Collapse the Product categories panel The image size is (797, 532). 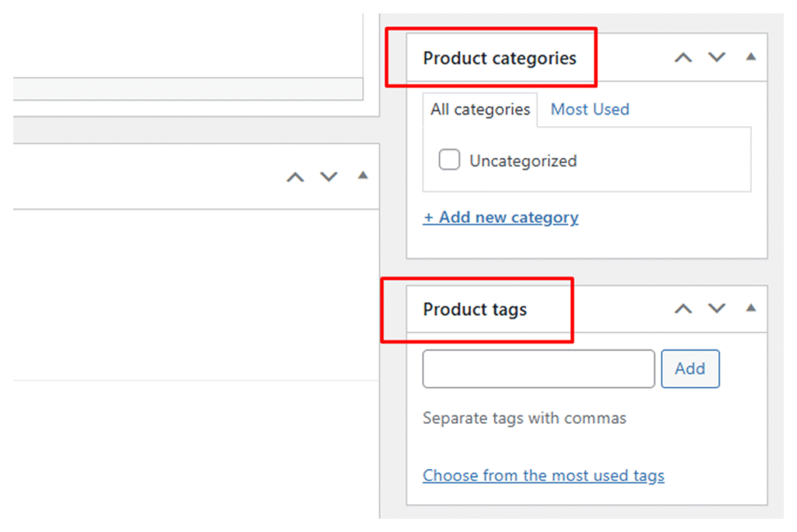(x=750, y=57)
